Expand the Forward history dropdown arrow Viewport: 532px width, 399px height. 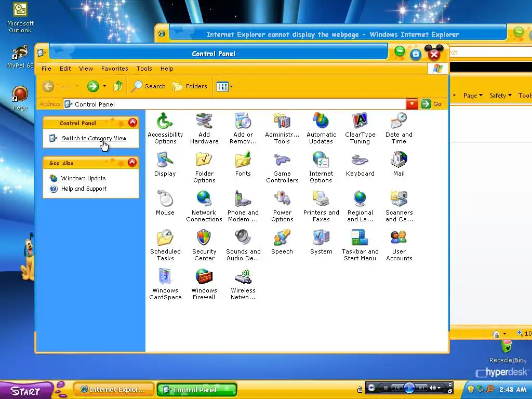[104, 86]
